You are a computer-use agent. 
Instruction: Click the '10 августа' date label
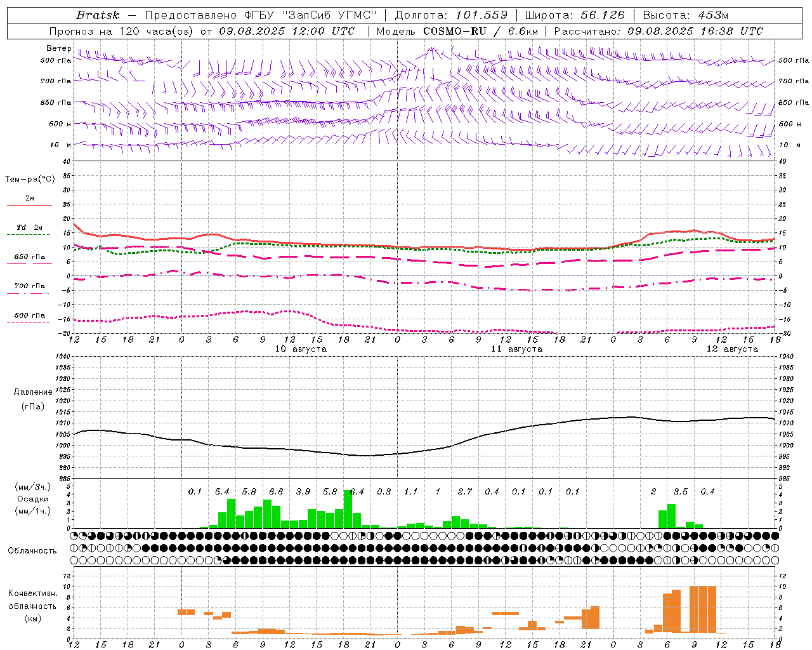pos(301,349)
